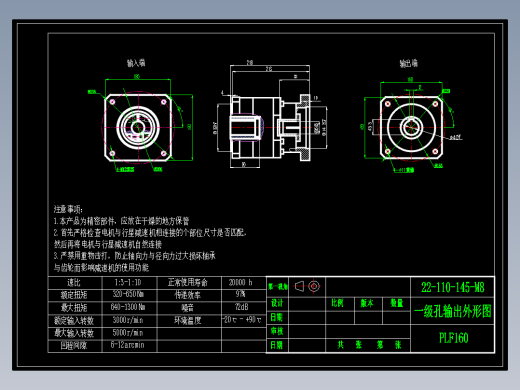
Task: Click the '20000 h' value cell
Action: pos(243,283)
